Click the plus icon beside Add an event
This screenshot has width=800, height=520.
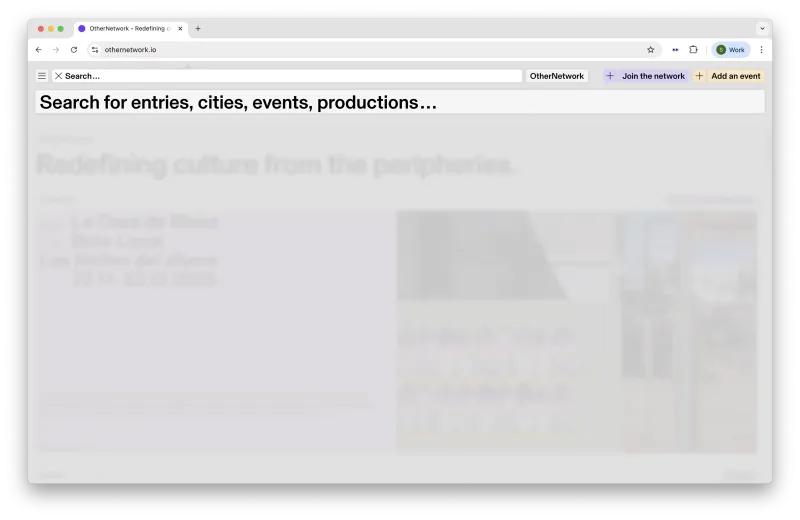point(699,76)
